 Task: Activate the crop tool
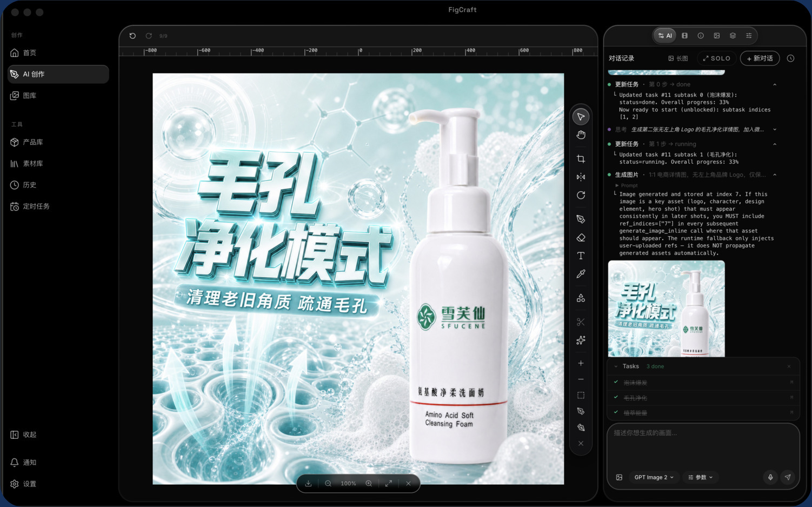581,159
